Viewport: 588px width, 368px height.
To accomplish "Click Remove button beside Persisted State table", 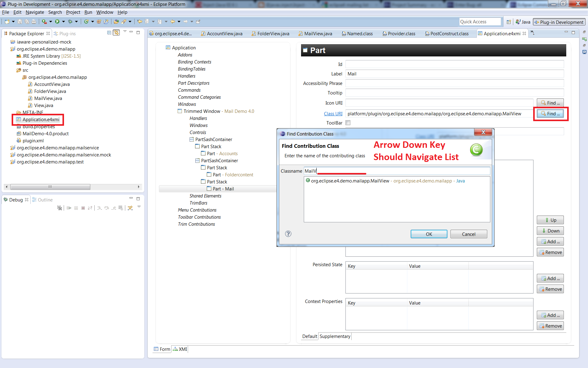I will click(550, 289).
